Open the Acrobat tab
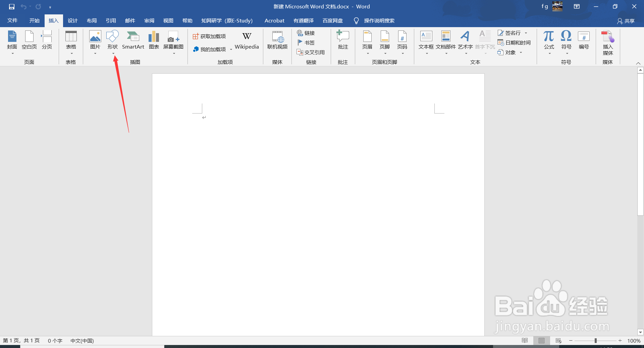644x348 pixels. pos(274,21)
